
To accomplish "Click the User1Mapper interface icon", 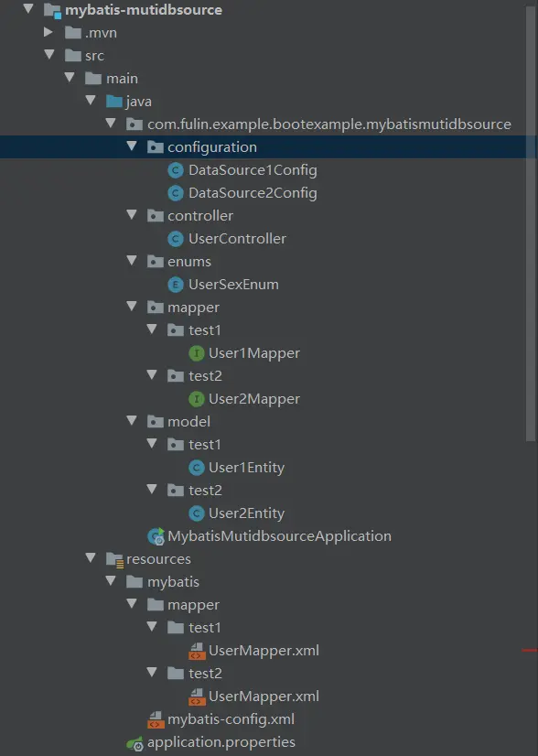I will [x=196, y=353].
